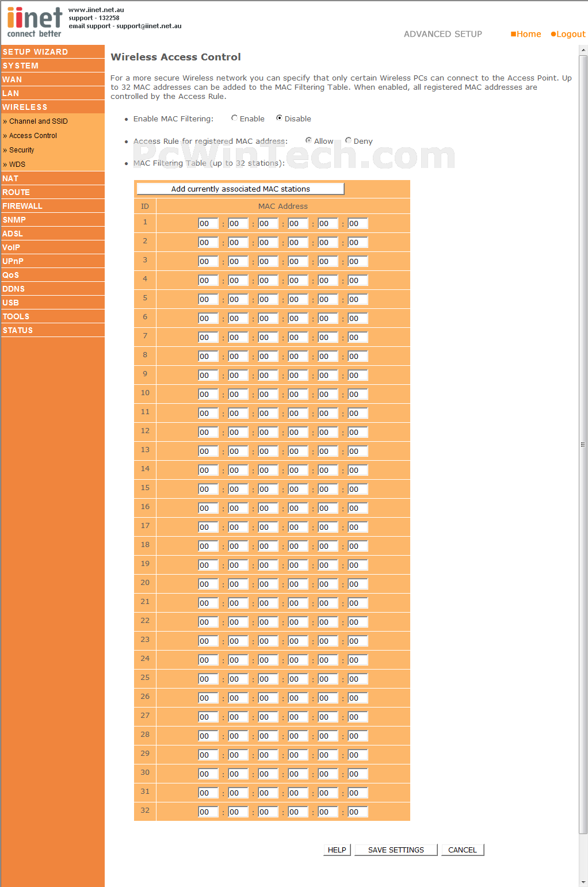Open SNMP menu section
Screen dimensions: 588x887
coord(52,220)
